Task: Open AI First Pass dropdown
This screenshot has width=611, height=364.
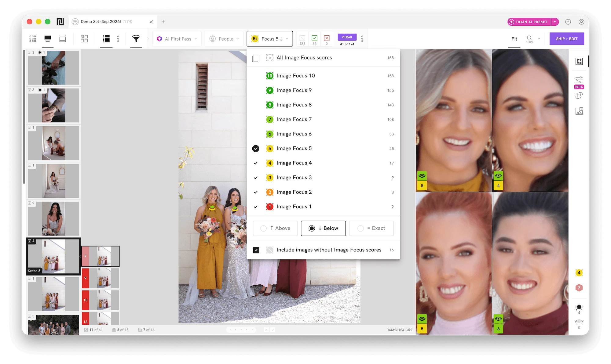Action: tap(177, 39)
